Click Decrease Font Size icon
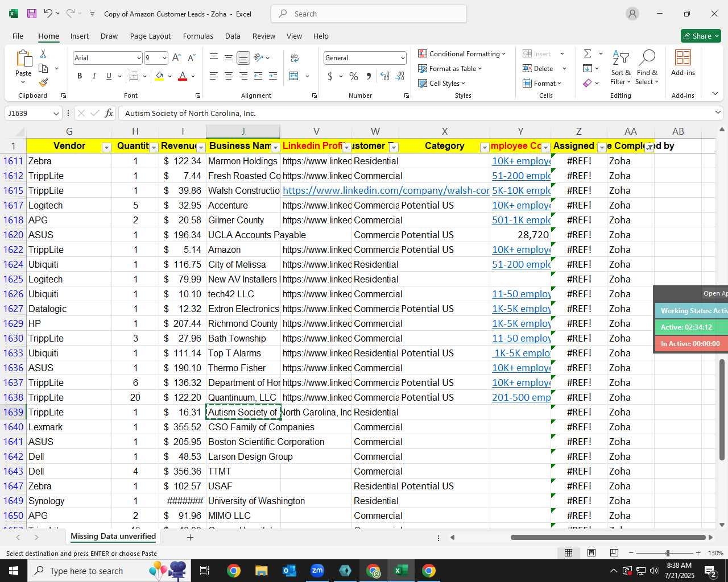Image resolution: width=728 pixels, height=582 pixels. (x=191, y=58)
